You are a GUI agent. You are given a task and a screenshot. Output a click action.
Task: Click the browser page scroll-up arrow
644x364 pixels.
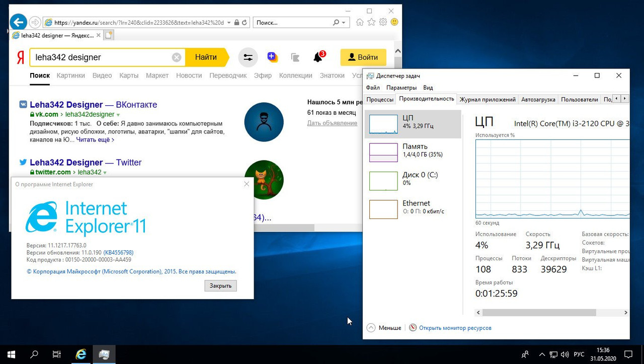click(397, 51)
